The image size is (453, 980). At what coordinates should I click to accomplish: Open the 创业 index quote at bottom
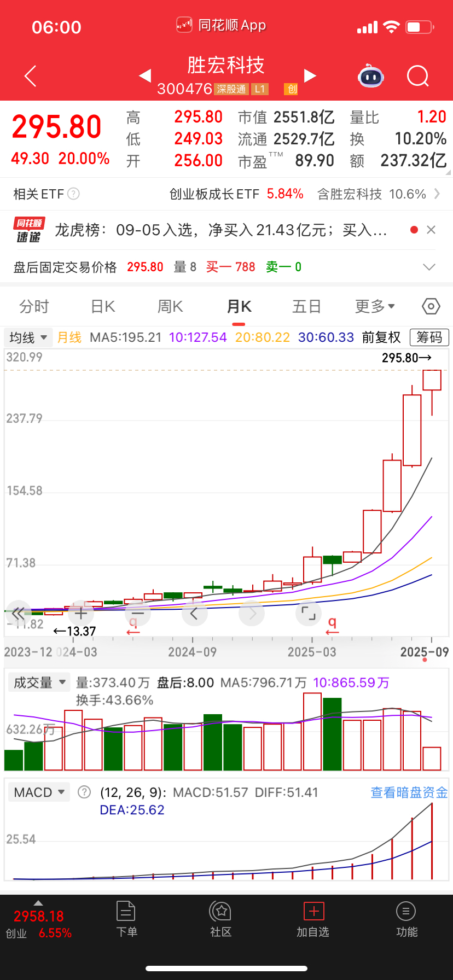(38, 924)
